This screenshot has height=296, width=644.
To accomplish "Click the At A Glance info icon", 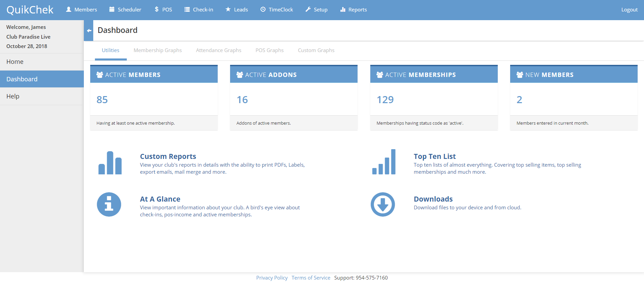I will pyautogui.click(x=109, y=204).
